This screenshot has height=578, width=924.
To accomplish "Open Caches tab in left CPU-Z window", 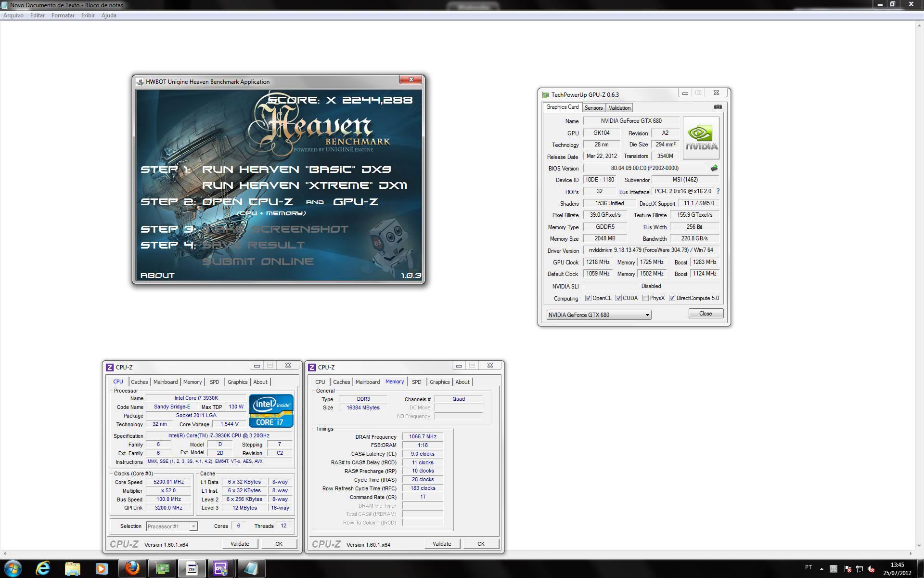I will pyautogui.click(x=140, y=382).
